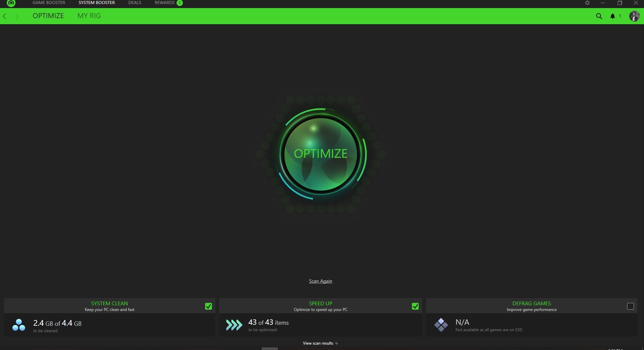The width and height of the screenshot is (644, 350).
Task: Click the search magnifier icon
Action: 599,16
